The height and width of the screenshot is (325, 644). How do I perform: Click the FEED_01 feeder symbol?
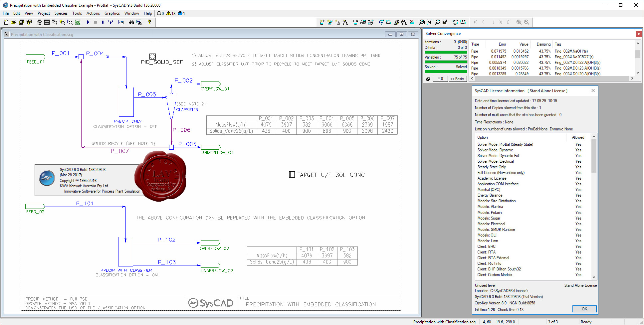35,57
